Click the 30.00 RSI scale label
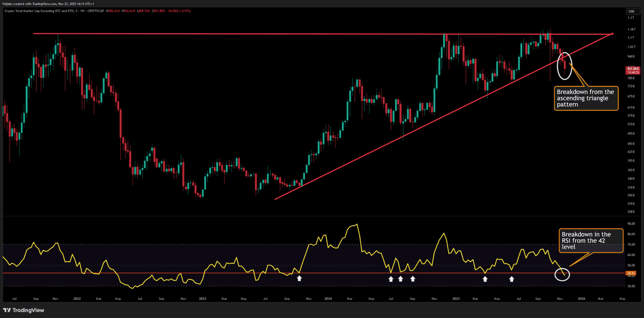Image resolution: width=644 pixels, height=318 pixels. [x=631, y=286]
